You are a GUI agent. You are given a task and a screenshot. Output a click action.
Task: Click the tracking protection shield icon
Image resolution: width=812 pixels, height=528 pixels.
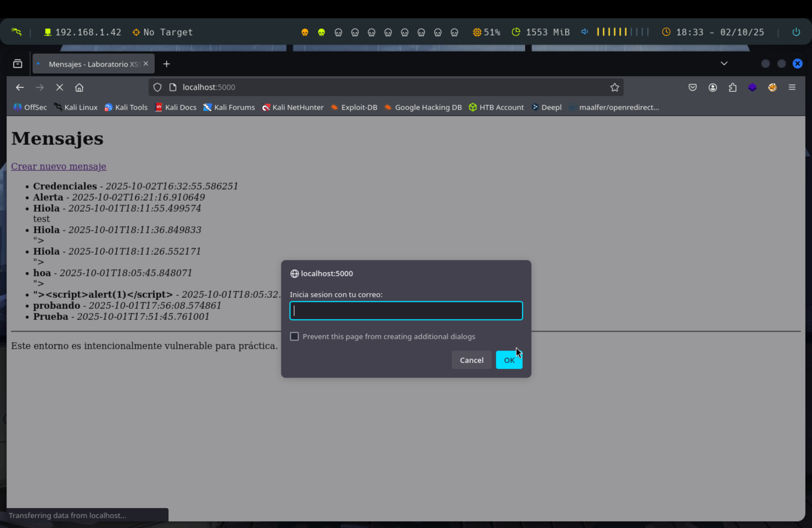click(x=157, y=87)
